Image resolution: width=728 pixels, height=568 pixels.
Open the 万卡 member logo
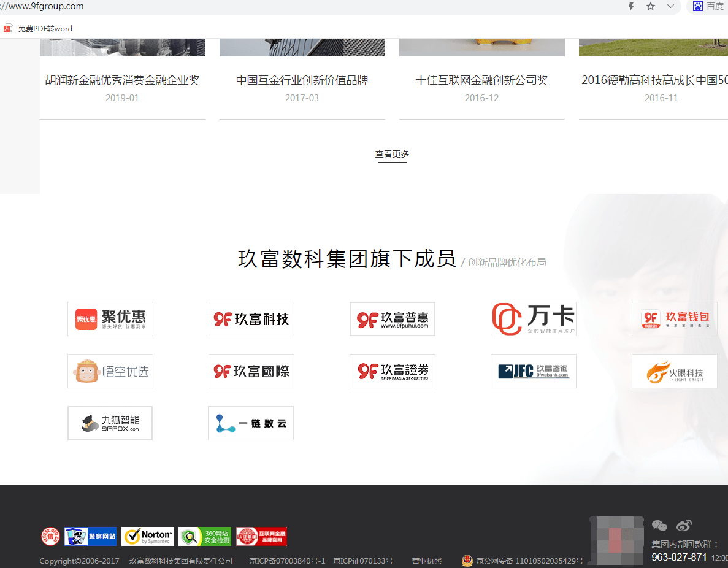tap(534, 319)
